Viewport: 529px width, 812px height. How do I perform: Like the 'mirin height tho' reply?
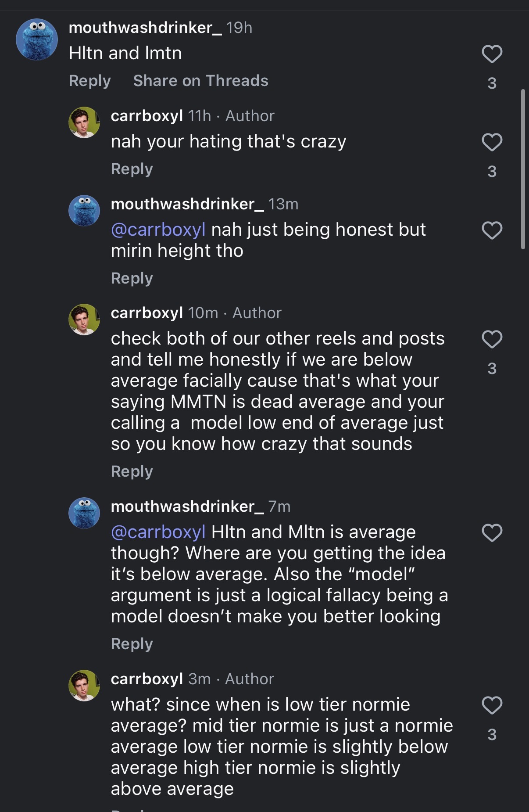pos(492,230)
